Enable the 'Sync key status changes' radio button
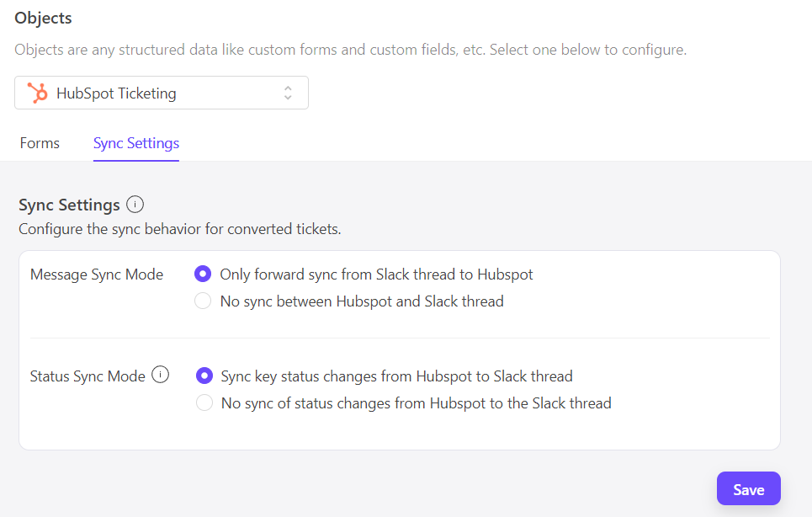Image resolution: width=812 pixels, height=517 pixels. [x=204, y=376]
